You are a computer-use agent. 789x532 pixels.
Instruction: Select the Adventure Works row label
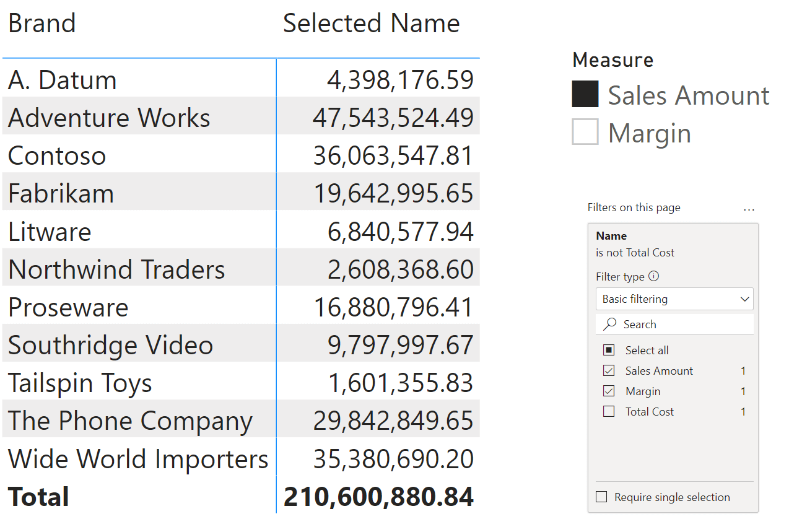[x=109, y=118]
